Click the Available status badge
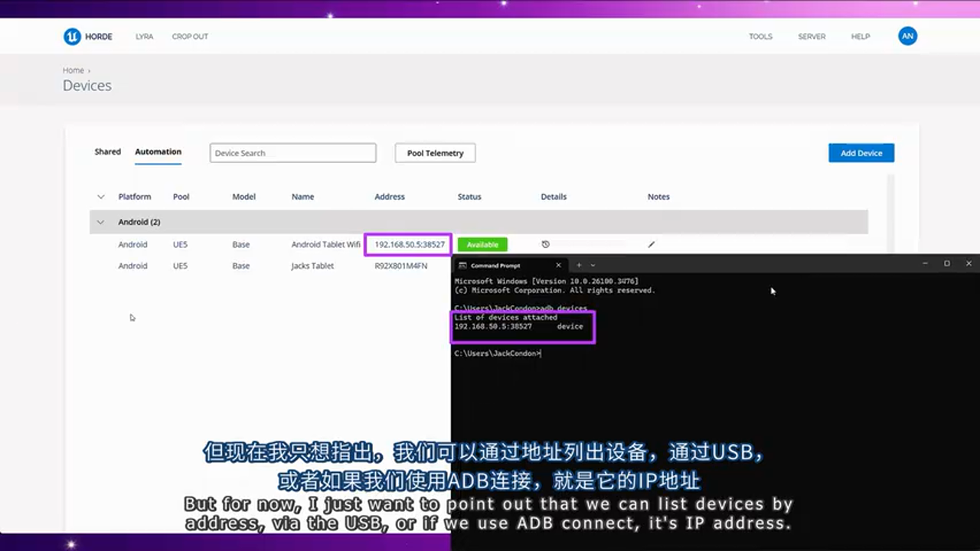The width and height of the screenshot is (980, 551). 482,244
